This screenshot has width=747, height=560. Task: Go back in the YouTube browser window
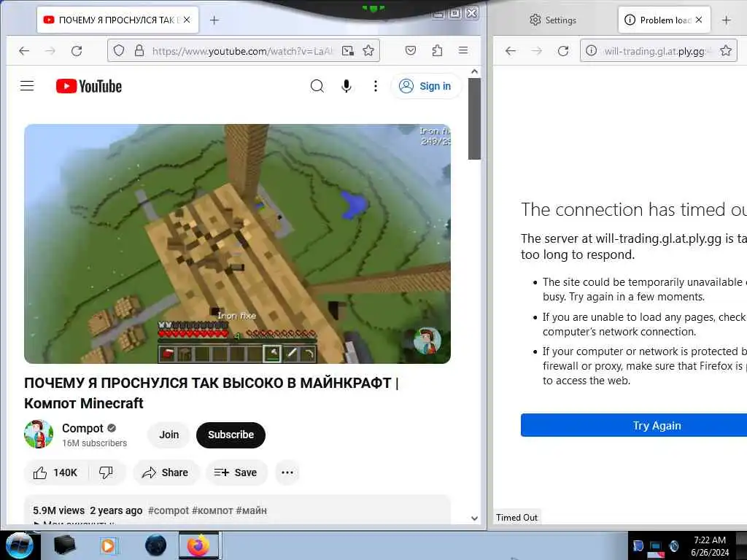coord(24,50)
